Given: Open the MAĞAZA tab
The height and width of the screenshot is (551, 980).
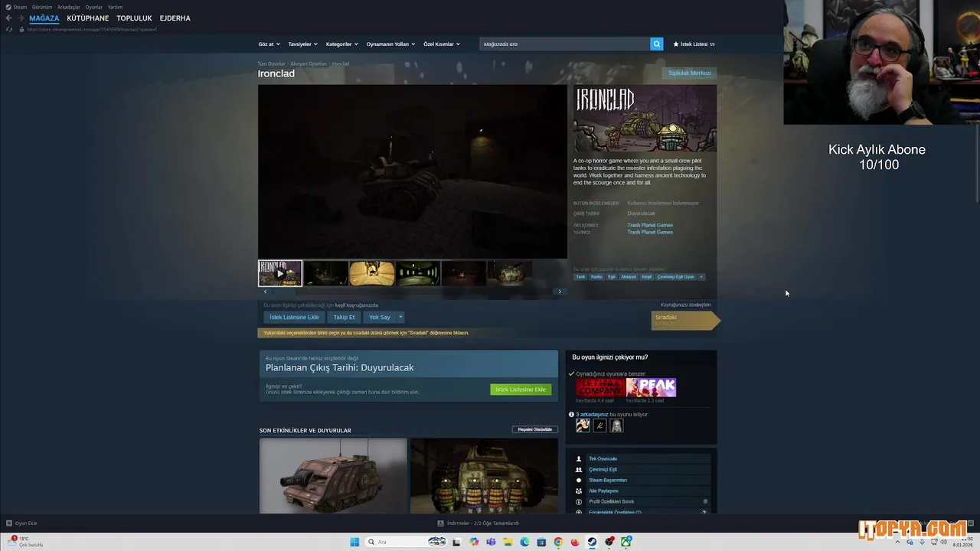Looking at the screenshot, I should (44, 18).
